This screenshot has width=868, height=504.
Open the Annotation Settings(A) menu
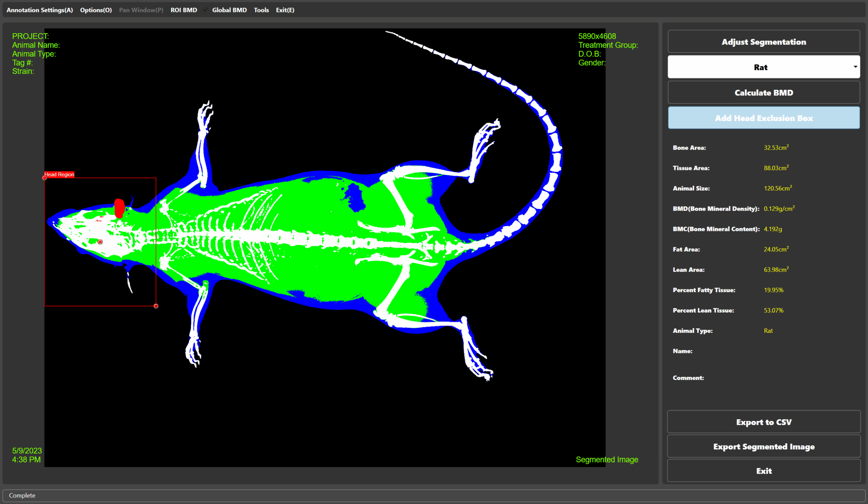click(40, 10)
